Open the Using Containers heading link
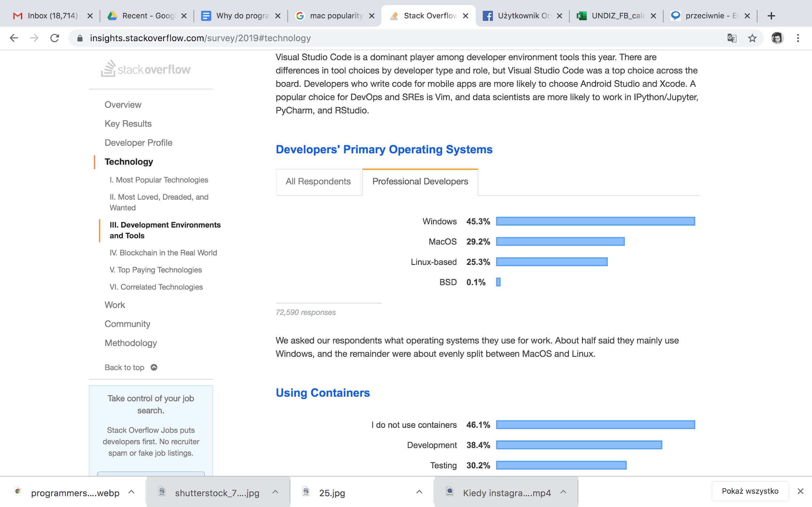812x507 pixels. point(323,393)
